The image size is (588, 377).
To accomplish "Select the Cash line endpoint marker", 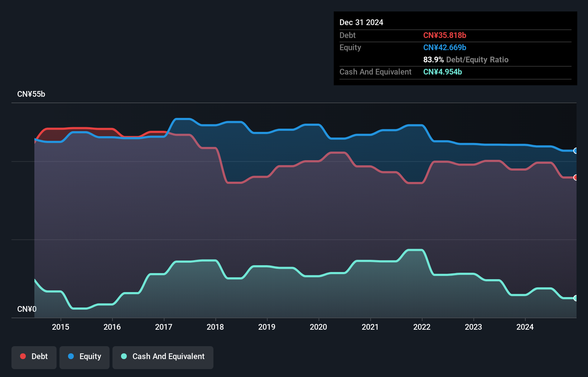I will click(575, 298).
